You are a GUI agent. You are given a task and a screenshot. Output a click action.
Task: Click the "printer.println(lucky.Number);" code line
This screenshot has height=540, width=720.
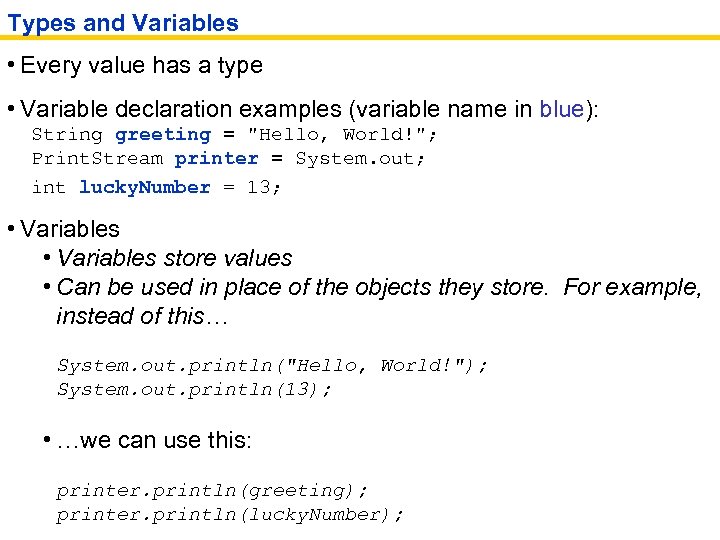pos(230,515)
